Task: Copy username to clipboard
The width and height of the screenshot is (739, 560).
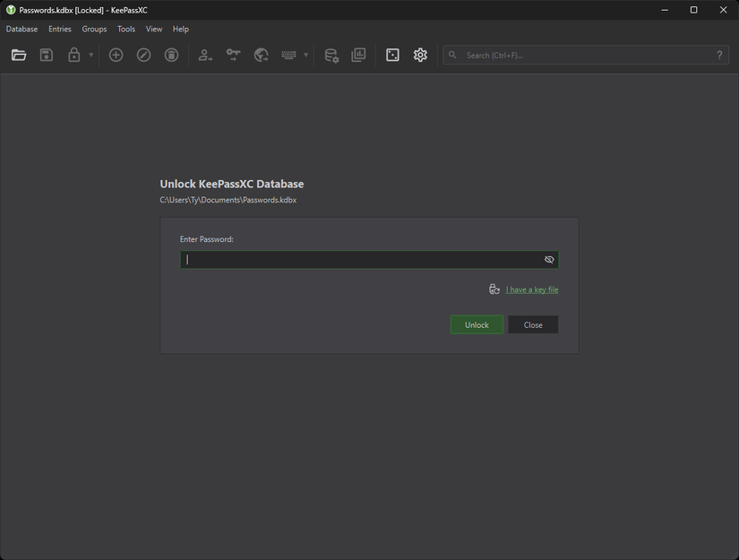Action: [x=204, y=55]
